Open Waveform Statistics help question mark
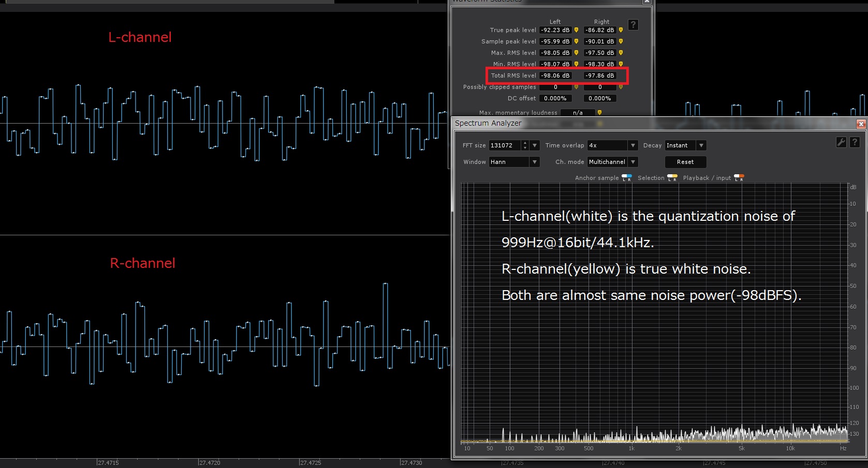Screen dimensions: 868x468 (633, 25)
